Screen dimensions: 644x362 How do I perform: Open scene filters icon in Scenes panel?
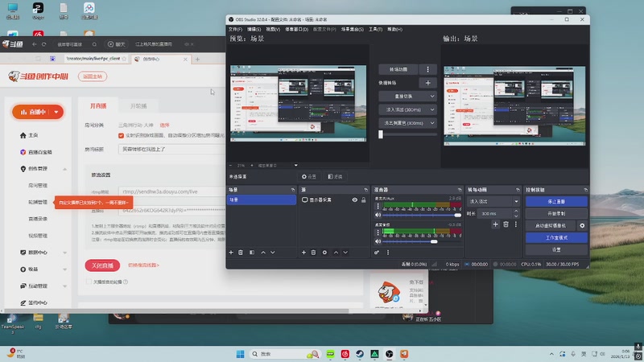coord(252,253)
